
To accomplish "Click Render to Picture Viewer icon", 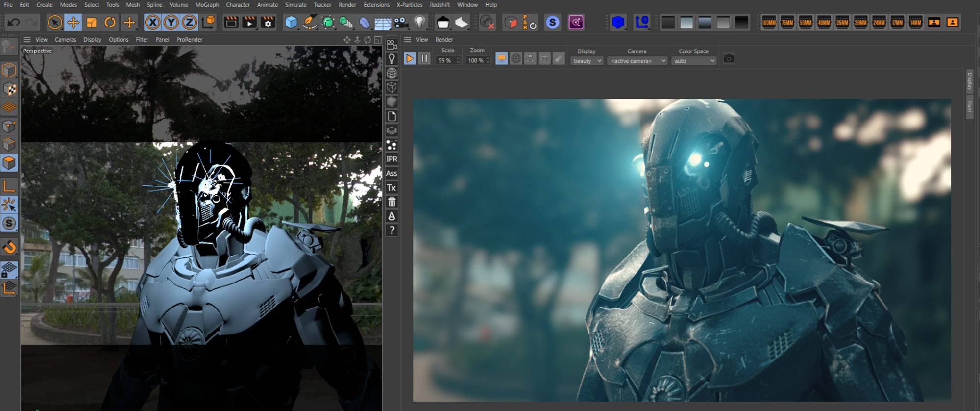I will (x=249, y=22).
